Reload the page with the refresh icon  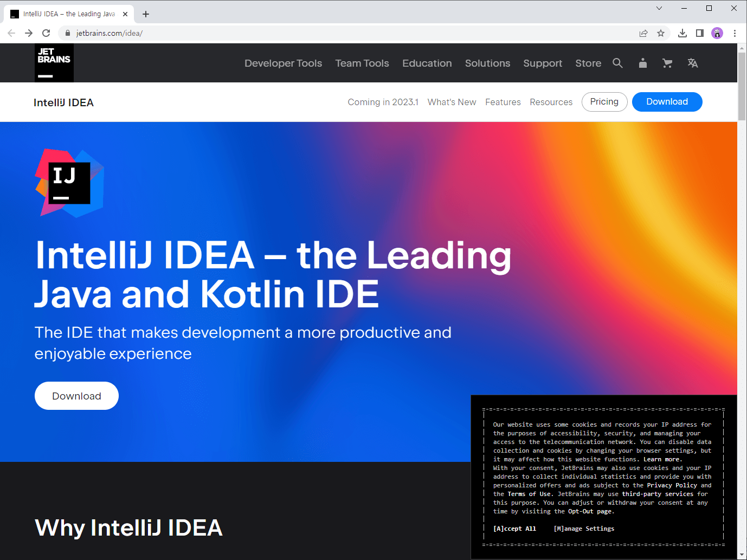46,33
